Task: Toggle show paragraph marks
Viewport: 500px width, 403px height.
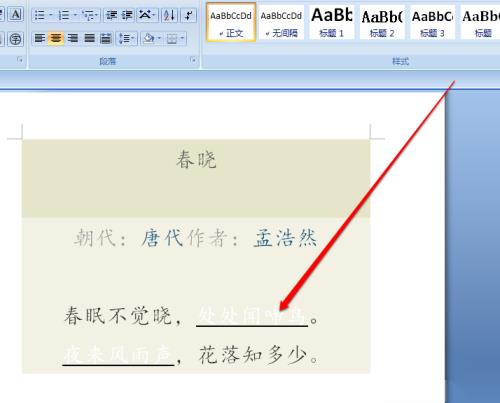Action: tap(189, 15)
